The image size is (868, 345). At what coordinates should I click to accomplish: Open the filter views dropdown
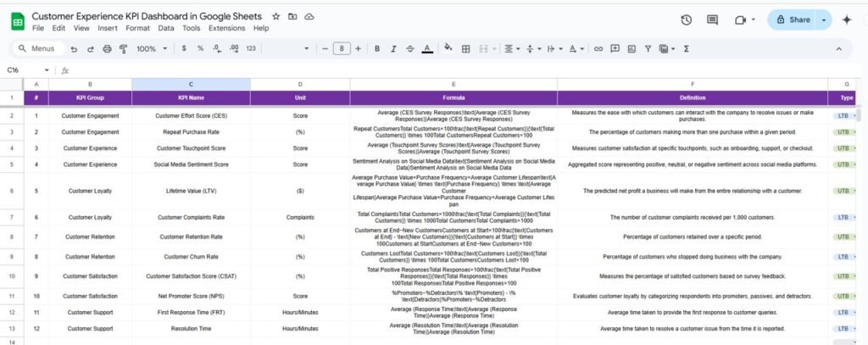pyautogui.click(x=667, y=48)
